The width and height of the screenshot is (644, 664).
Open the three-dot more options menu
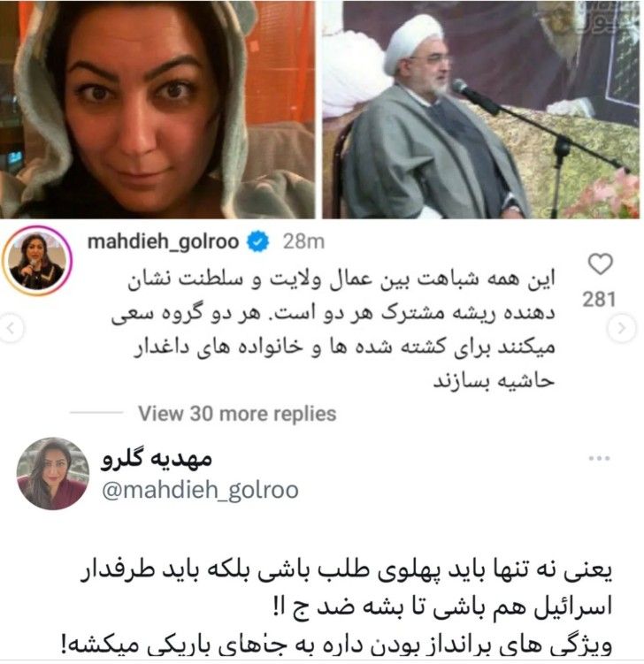pos(600,458)
